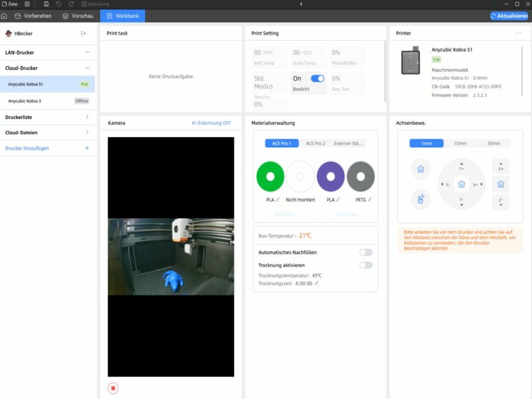Select the ACE Pro 1 tab
The width and height of the screenshot is (532, 399).
click(x=281, y=144)
